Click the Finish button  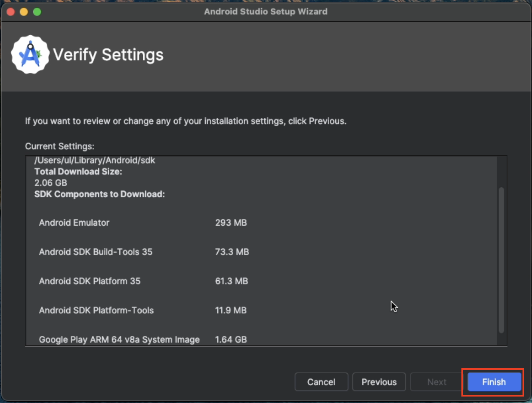coord(494,382)
